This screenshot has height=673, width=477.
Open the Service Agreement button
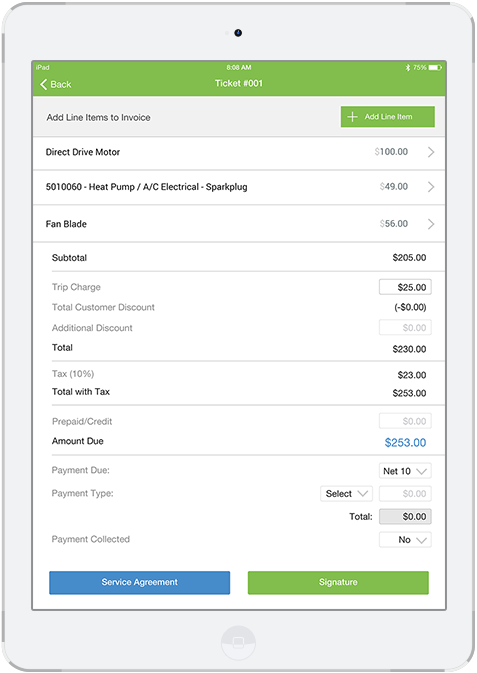coord(140,582)
